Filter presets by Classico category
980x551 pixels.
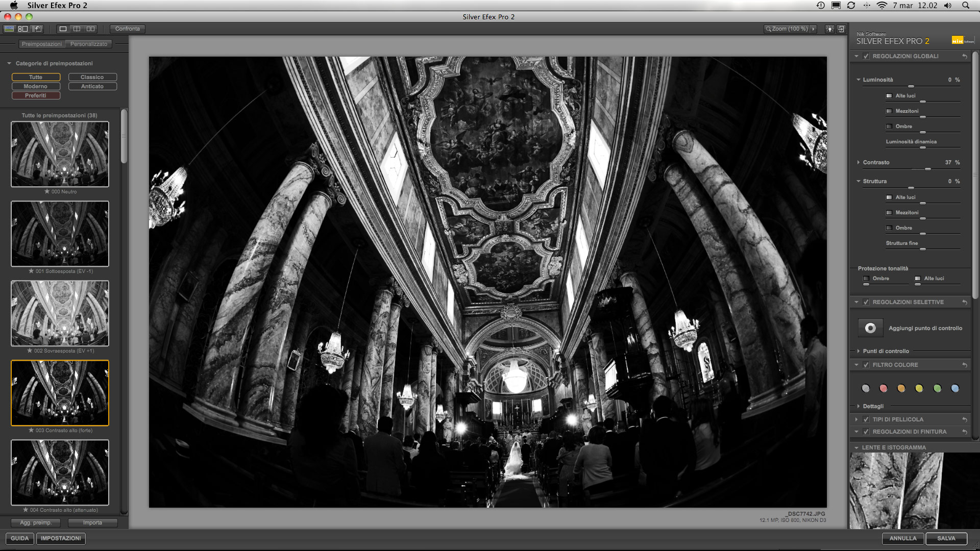click(92, 78)
